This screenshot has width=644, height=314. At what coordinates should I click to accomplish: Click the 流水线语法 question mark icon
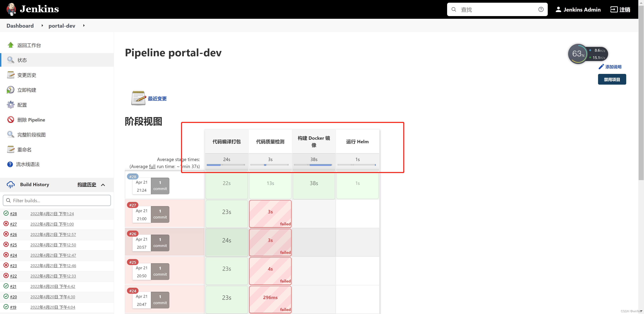[x=10, y=164]
